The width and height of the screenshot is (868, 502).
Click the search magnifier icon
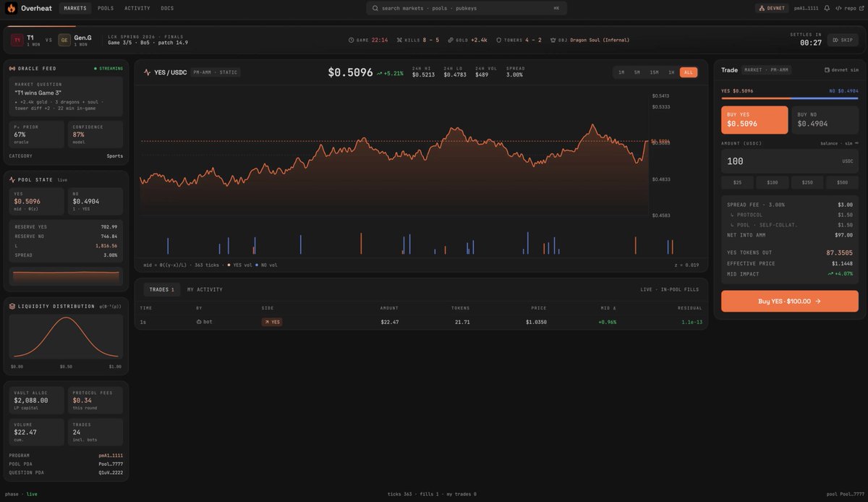tap(375, 8)
